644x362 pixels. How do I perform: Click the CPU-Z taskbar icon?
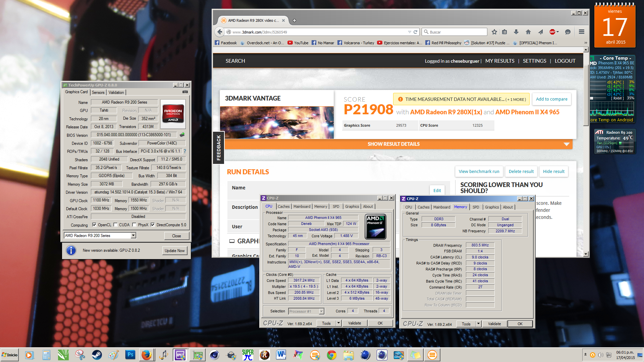pos(180,355)
